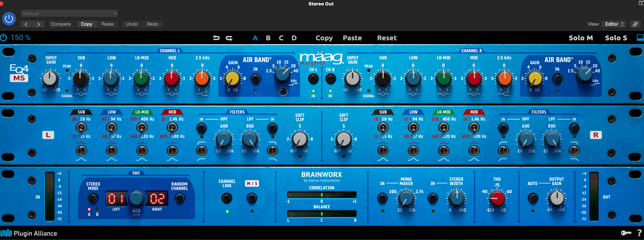Toggle CH R IN button
644x240 pixels.
330,78
